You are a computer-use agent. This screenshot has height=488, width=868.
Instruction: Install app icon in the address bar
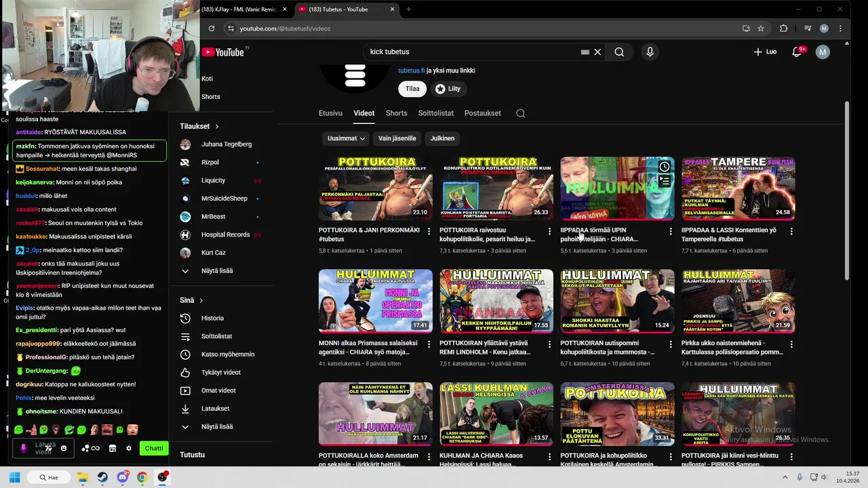pos(746,28)
